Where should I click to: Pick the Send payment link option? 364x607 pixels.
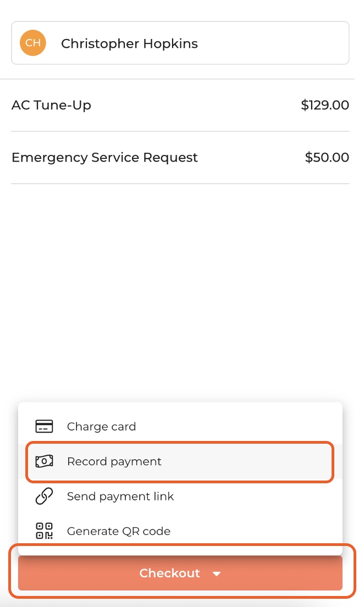point(120,496)
